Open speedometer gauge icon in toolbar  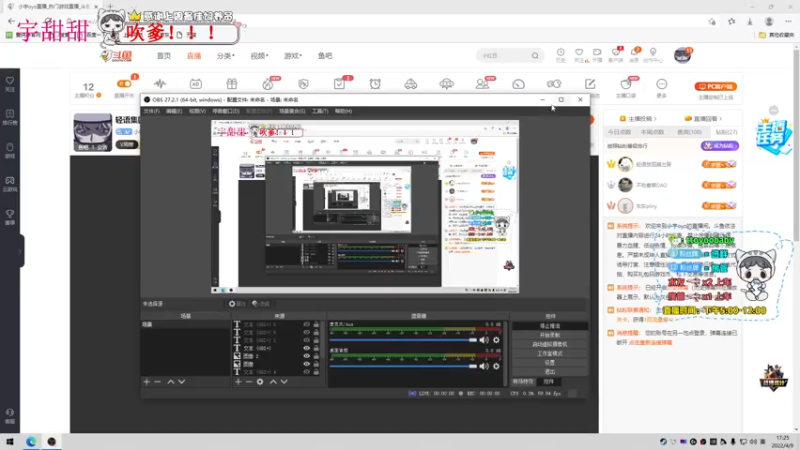[x=518, y=84]
